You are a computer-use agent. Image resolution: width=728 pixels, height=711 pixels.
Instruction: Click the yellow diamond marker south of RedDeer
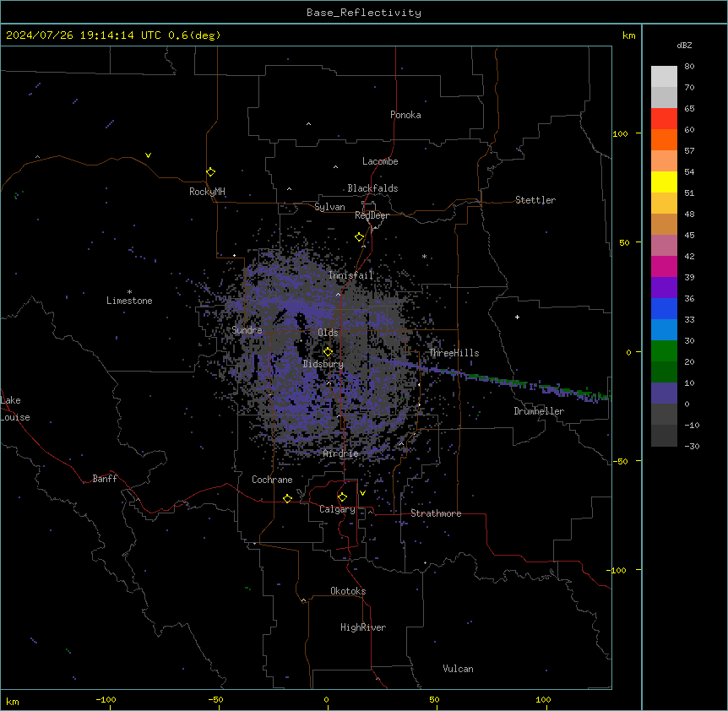360,236
